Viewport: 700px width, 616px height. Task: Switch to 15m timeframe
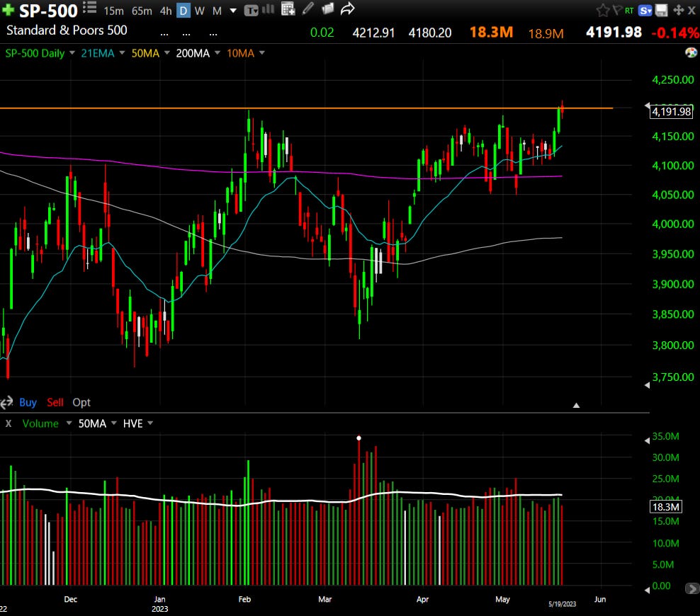(113, 11)
